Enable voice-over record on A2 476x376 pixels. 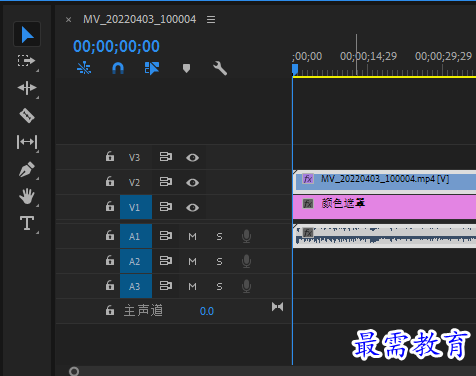point(246,261)
